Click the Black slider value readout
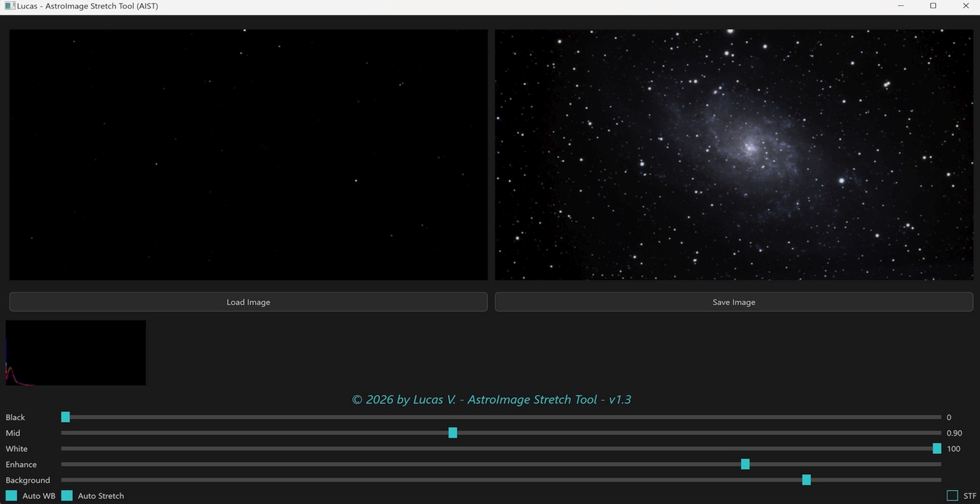 949,417
